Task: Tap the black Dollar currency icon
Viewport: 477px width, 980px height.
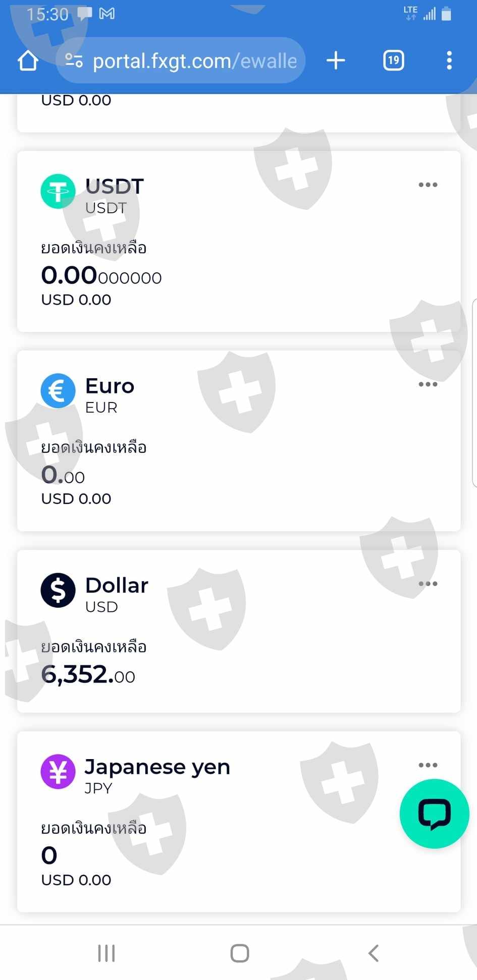Action: 58,590
